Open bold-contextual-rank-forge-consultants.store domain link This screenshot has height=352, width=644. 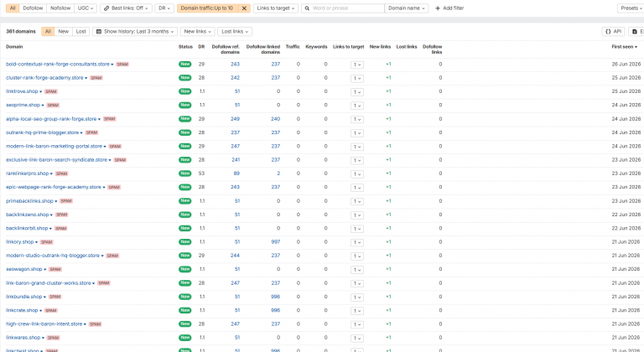click(x=58, y=65)
